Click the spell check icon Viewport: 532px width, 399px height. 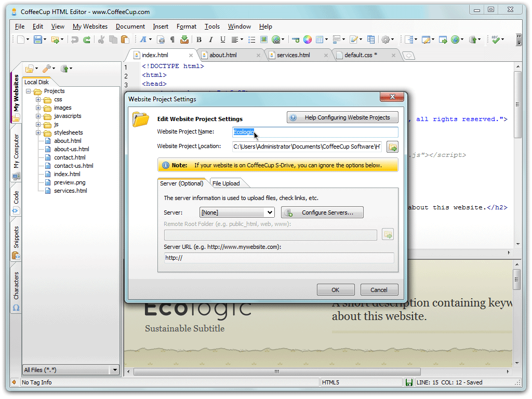click(x=496, y=40)
